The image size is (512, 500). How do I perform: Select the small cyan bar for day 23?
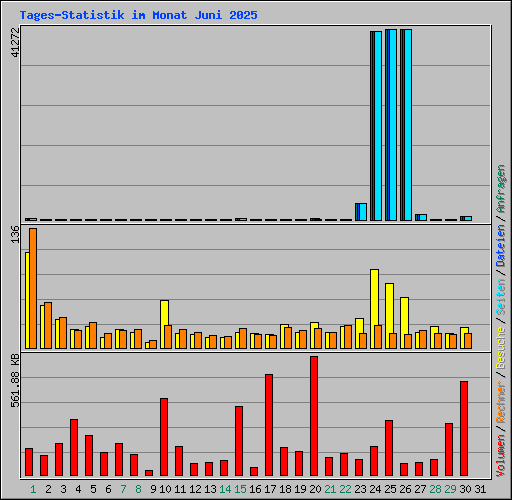pos(363,212)
